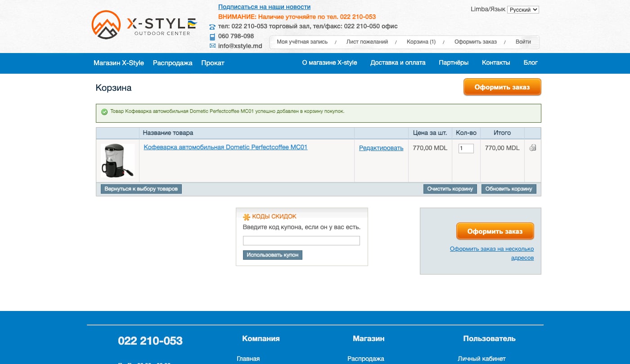Click the green success checkmark icon

104,111
